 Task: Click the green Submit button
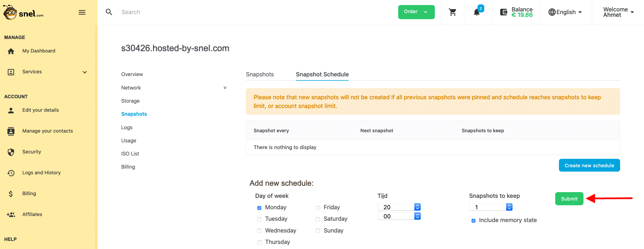569,199
